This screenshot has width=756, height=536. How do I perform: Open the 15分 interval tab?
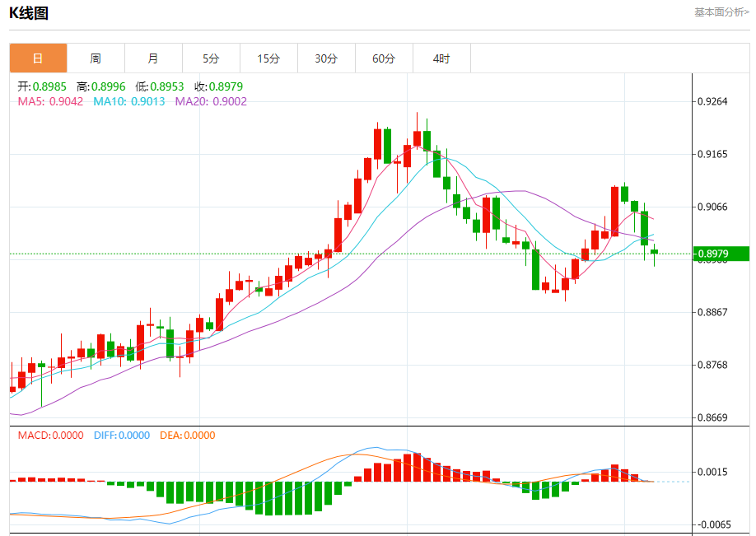(268, 58)
